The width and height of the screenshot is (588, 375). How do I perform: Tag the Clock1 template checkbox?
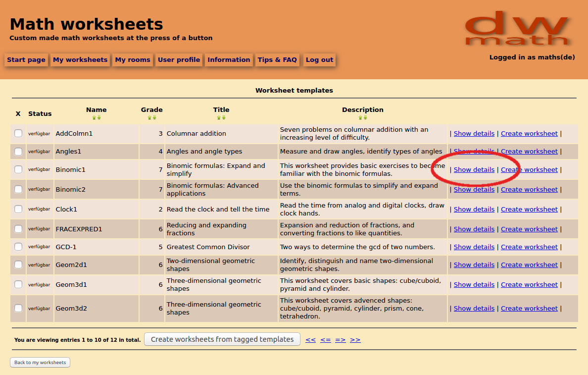coord(18,209)
